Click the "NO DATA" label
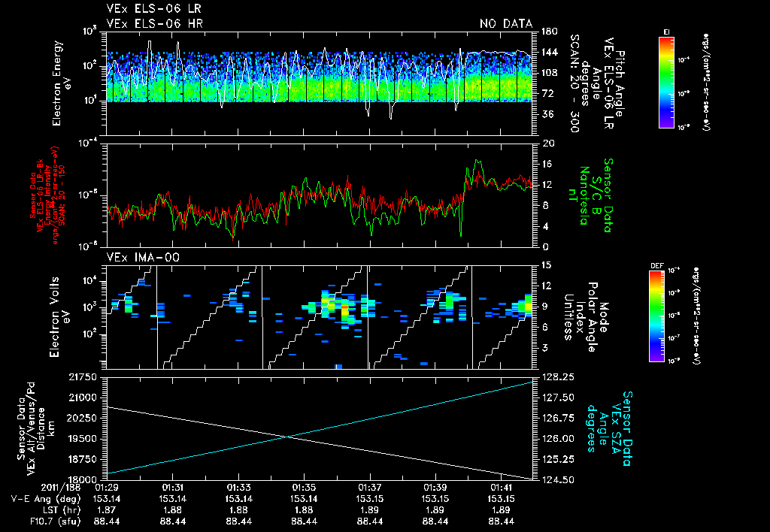Screen dimensions: 770x532 click(x=506, y=23)
